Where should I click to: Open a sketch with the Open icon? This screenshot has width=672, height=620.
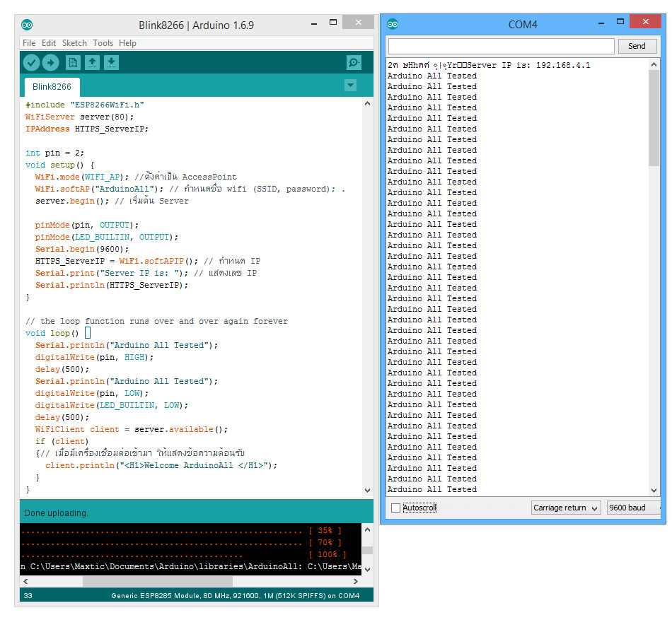92,62
